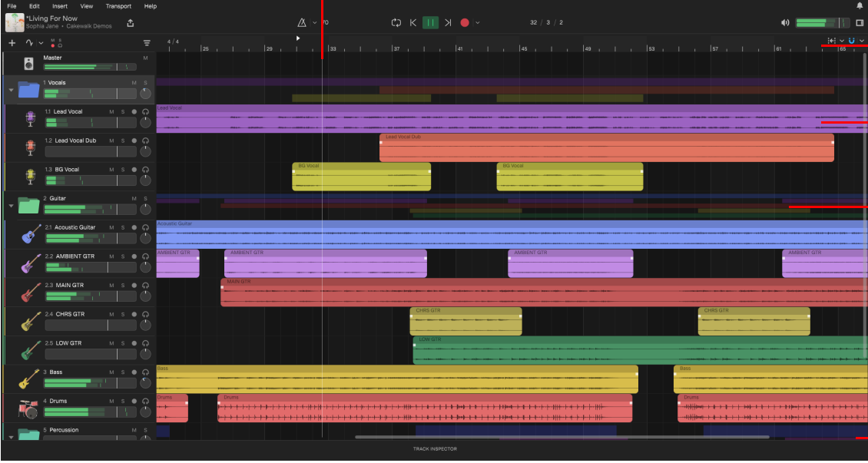Collapse the Vocals folder

(x=11, y=90)
